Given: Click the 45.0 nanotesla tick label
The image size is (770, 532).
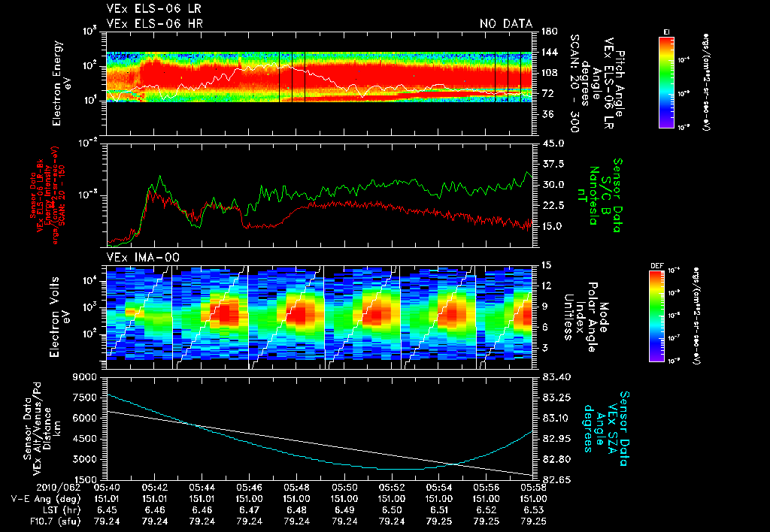Looking at the screenshot, I should pyautogui.click(x=553, y=144).
